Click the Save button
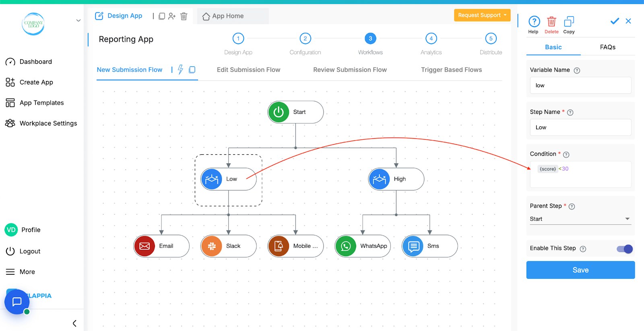The width and height of the screenshot is (644, 331). point(580,270)
